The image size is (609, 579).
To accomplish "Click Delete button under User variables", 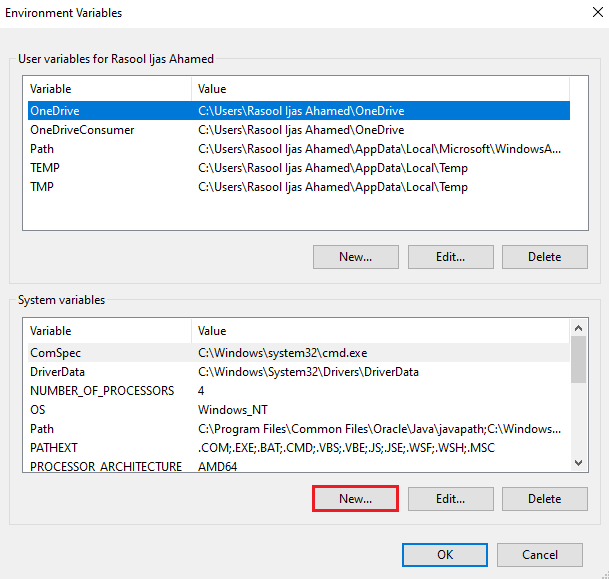I will click(x=545, y=257).
